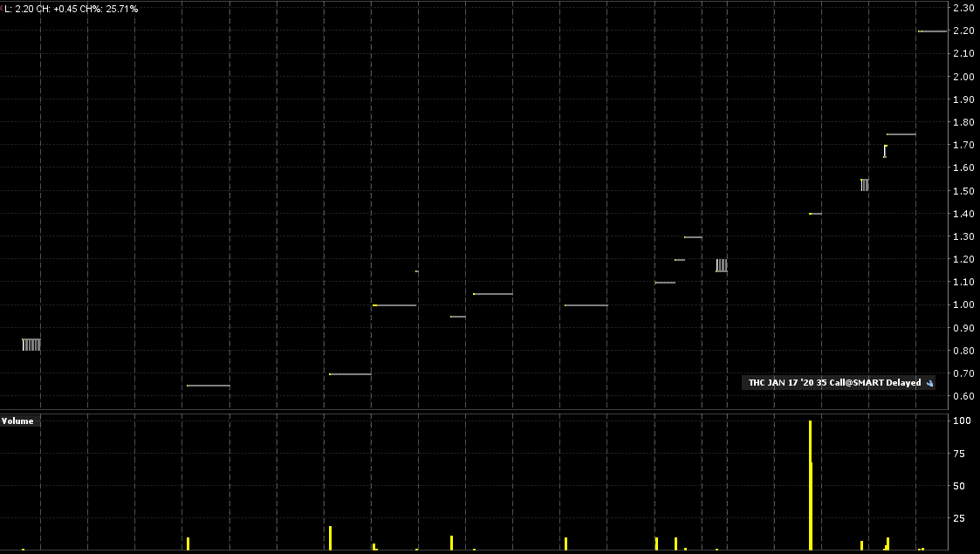
Task: Click the 2.20 price axis label
Action: tap(963, 31)
